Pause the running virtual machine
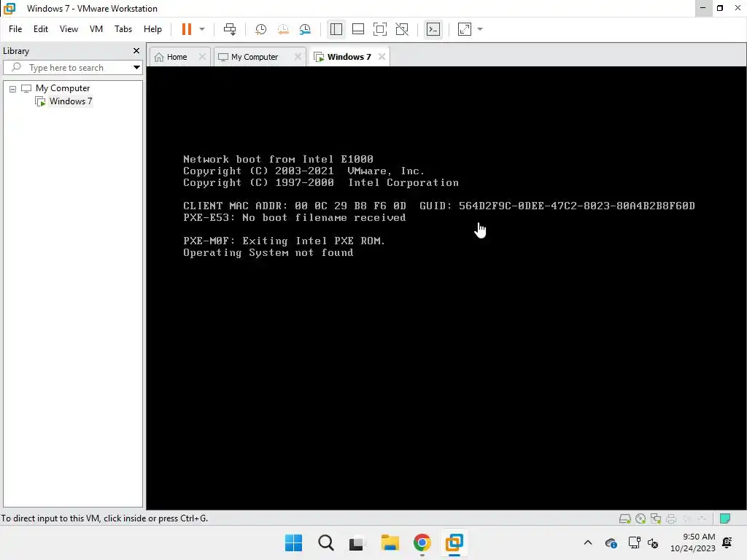Image resolution: width=747 pixels, height=560 pixels. tap(186, 29)
